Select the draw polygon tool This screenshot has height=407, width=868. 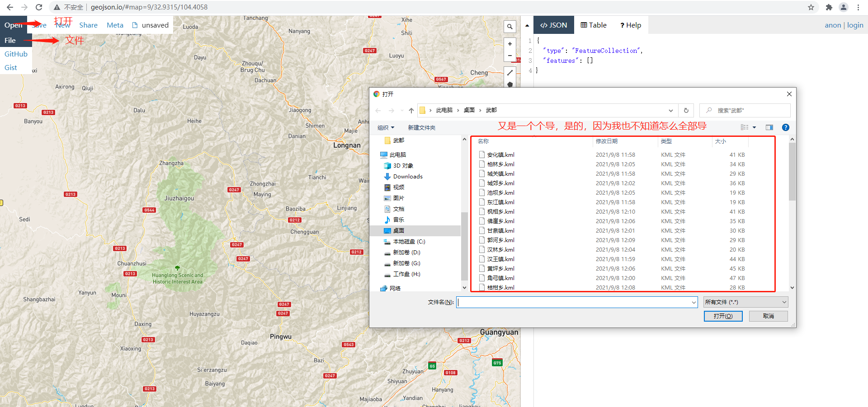click(510, 84)
